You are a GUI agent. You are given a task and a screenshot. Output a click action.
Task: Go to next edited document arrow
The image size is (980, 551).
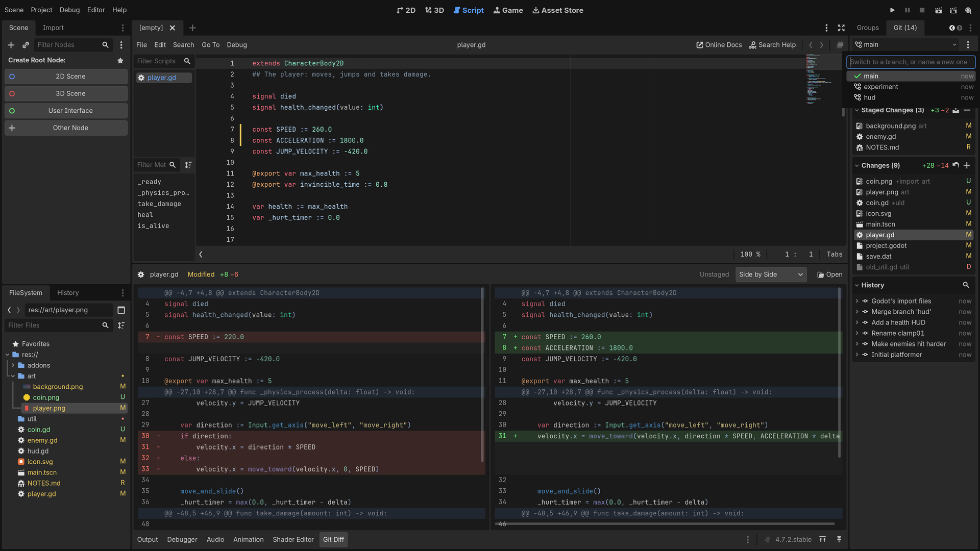click(x=822, y=45)
